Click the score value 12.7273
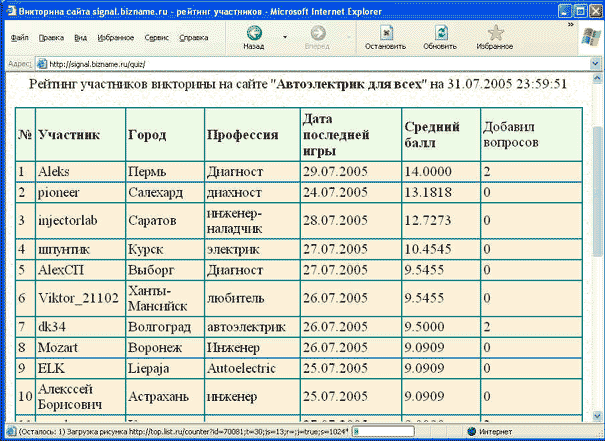Image resolution: width=605 pixels, height=441 pixels. (x=428, y=220)
